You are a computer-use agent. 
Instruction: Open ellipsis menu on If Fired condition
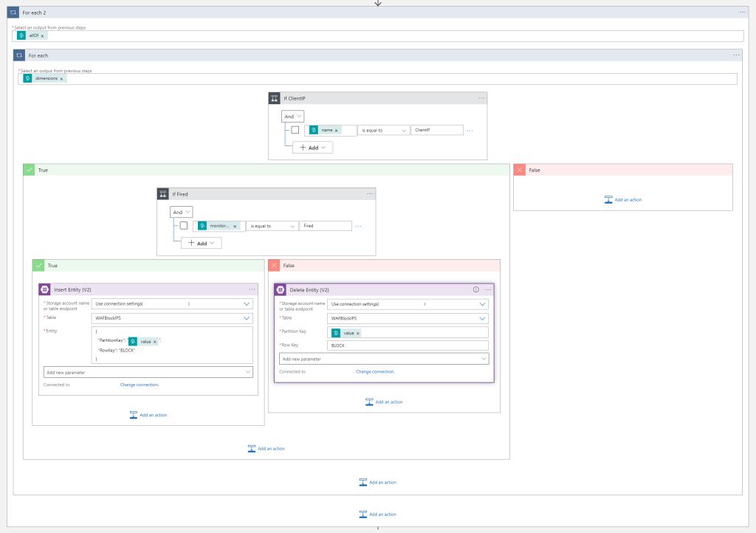tap(371, 193)
